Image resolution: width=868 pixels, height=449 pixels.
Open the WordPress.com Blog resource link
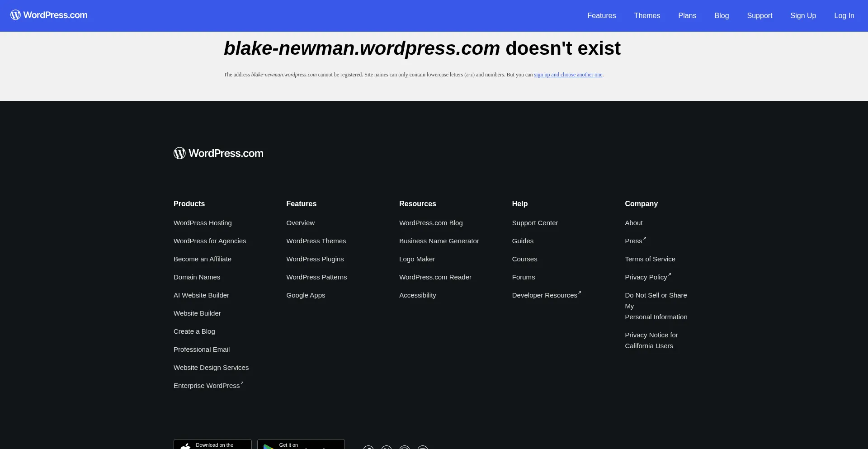(431, 223)
